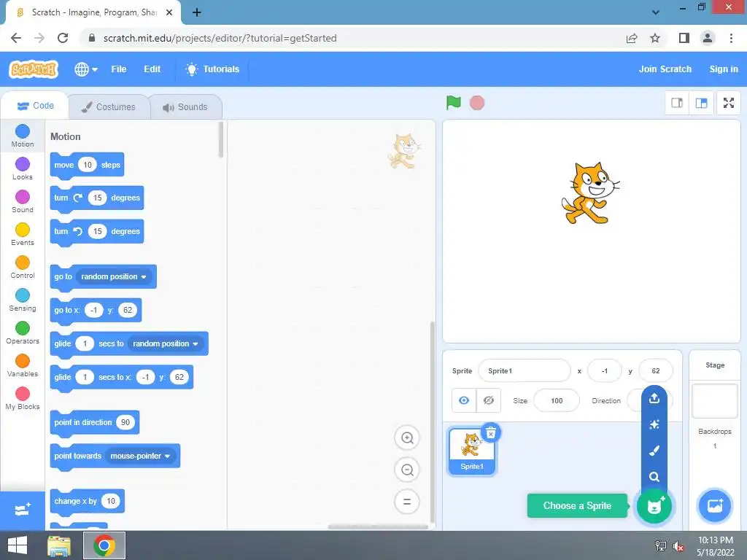Click Surprise sprite sparkle icon

pyautogui.click(x=654, y=424)
